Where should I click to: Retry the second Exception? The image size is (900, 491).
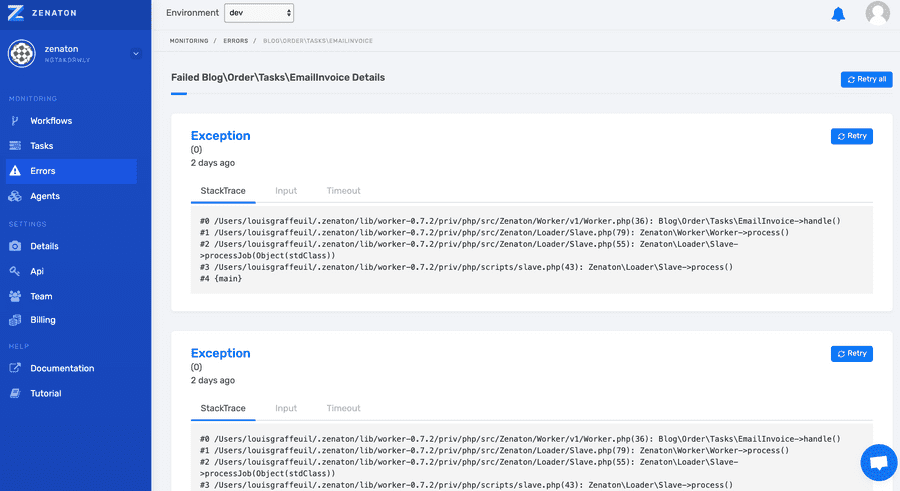(x=852, y=354)
